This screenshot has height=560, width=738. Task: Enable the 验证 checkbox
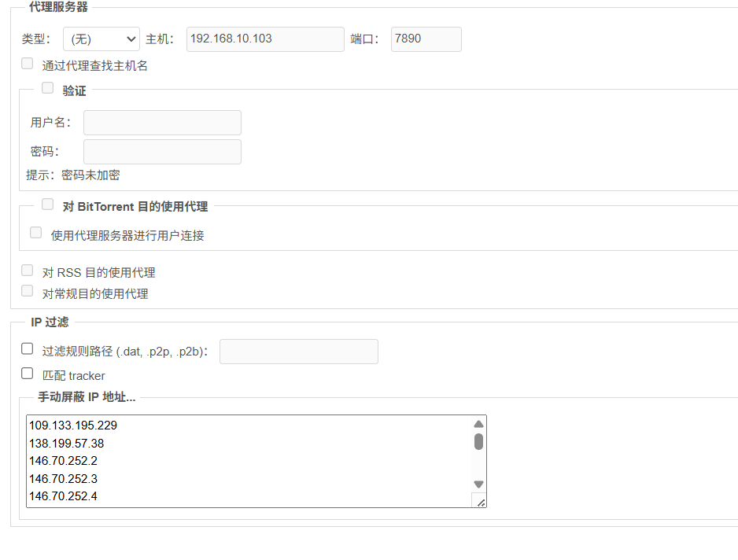[48, 88]
